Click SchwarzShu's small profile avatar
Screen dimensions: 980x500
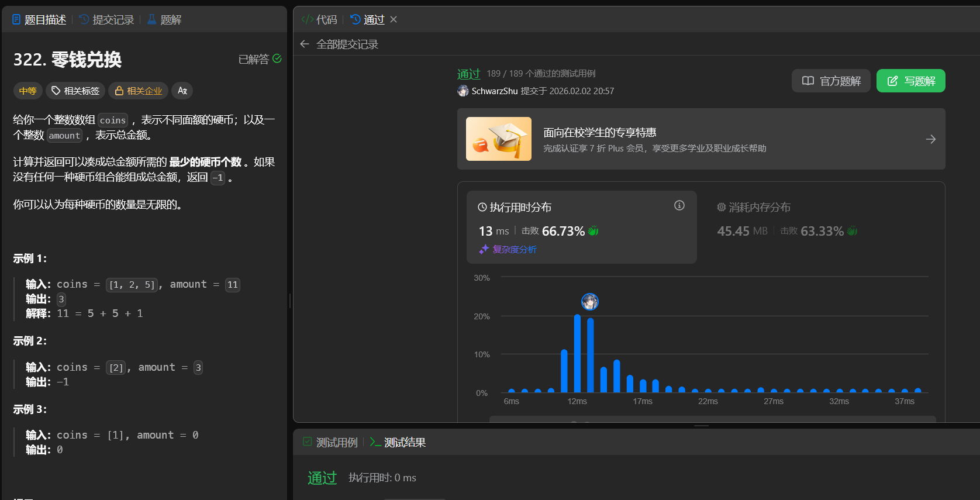[x=463, y=91]
